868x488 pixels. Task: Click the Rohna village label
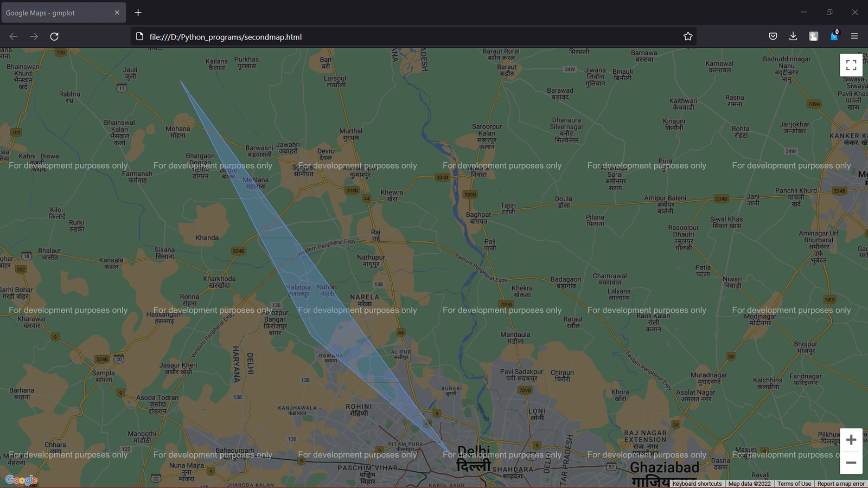189,300
